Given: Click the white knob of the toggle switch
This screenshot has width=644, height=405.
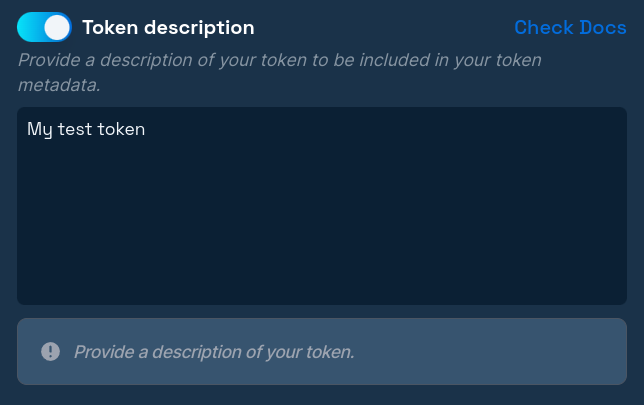Looking at the screenshot, I should click(57, 27).
